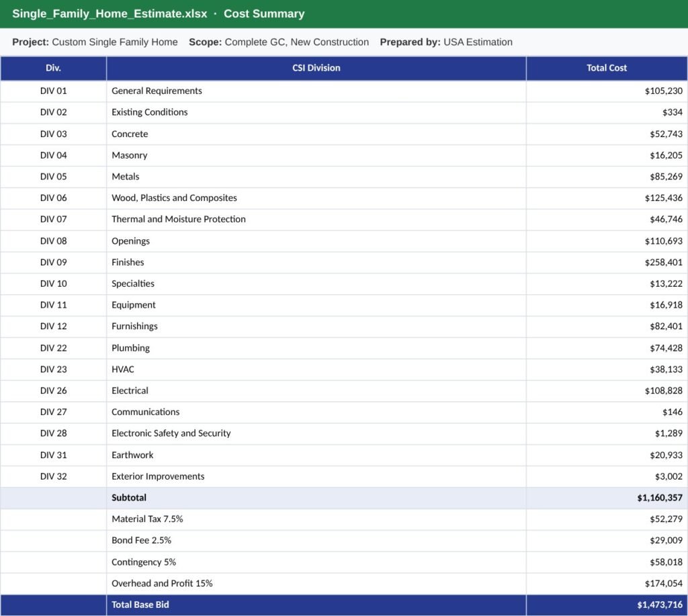Select the $82,401 cost cell
688x616 pixels.
tap(607, 326)
